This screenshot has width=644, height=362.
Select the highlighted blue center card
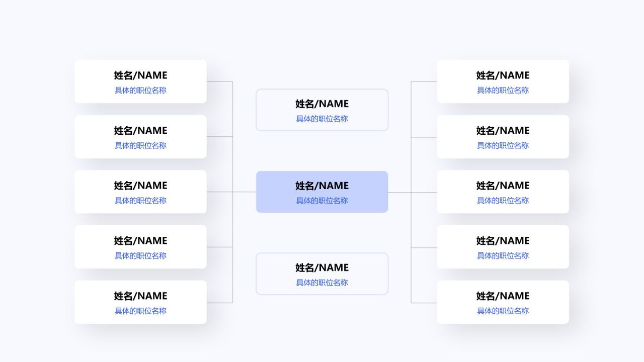point(322,192)
